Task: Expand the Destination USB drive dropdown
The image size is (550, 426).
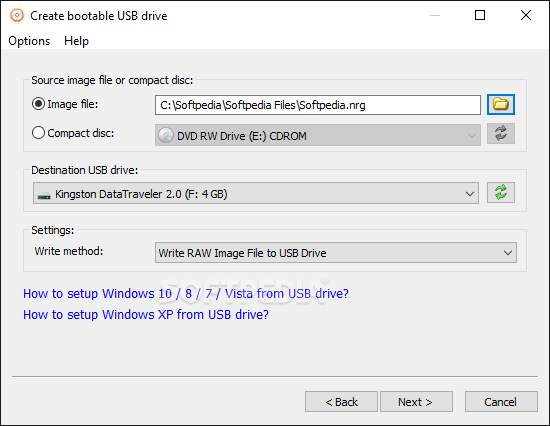Action: [x=256, y=193]
